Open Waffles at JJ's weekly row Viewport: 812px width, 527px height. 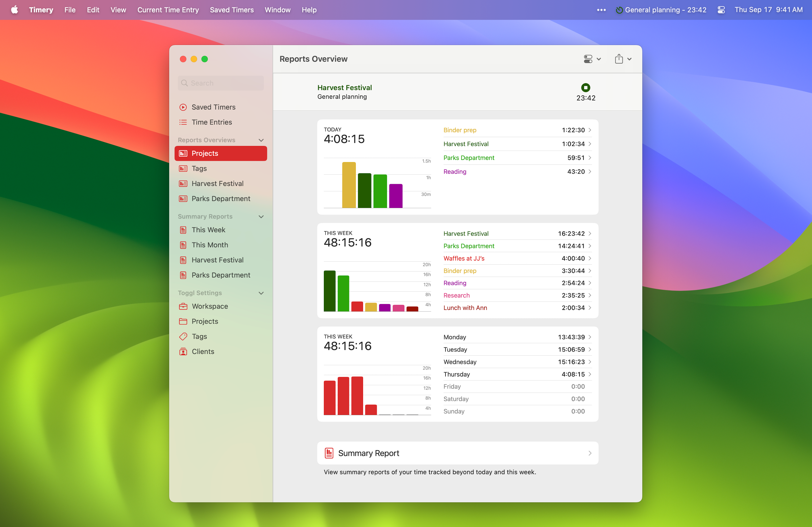click(517, 258)
